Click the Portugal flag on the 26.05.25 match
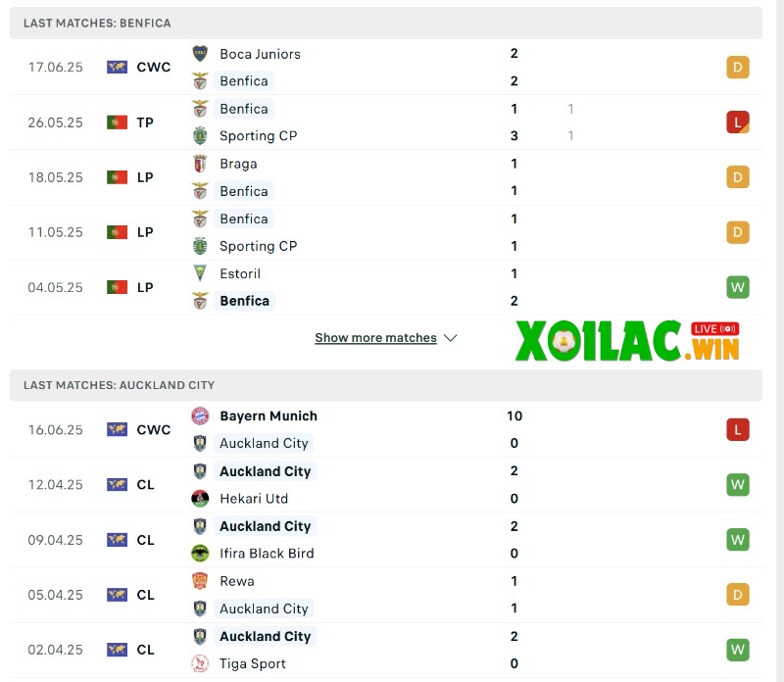Screen dimensions: 784x682 point(117,122)
